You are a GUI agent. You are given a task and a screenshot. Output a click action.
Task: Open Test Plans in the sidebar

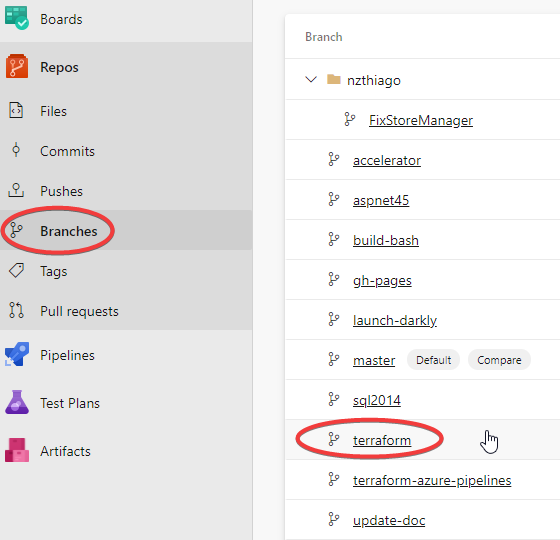click(70, 403)
